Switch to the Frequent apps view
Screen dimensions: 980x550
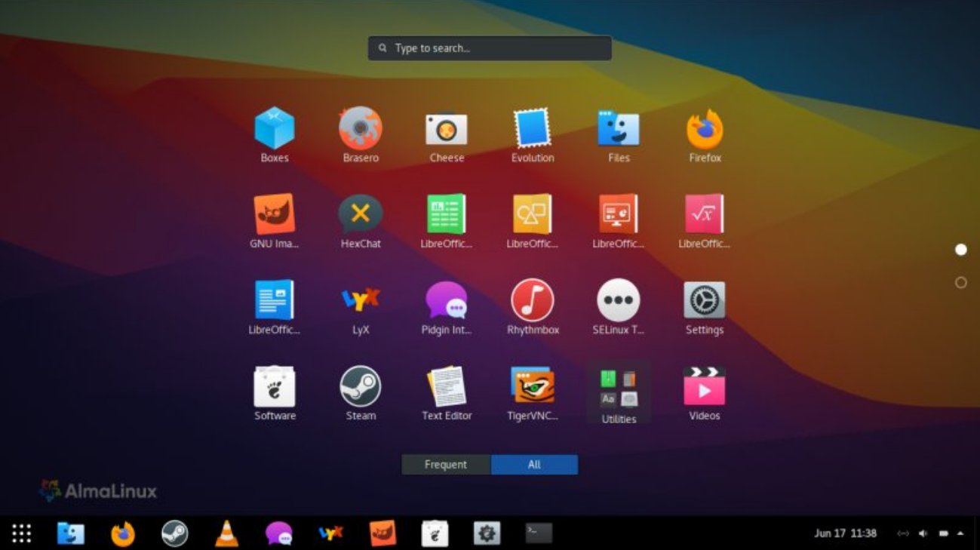pos(445,464)
